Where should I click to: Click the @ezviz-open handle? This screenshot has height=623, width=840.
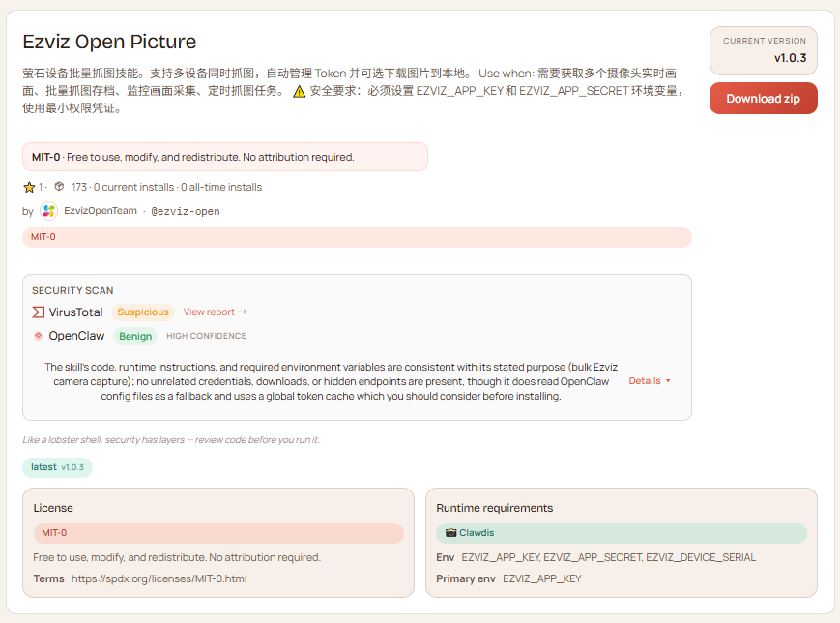(x=185, y=211)
